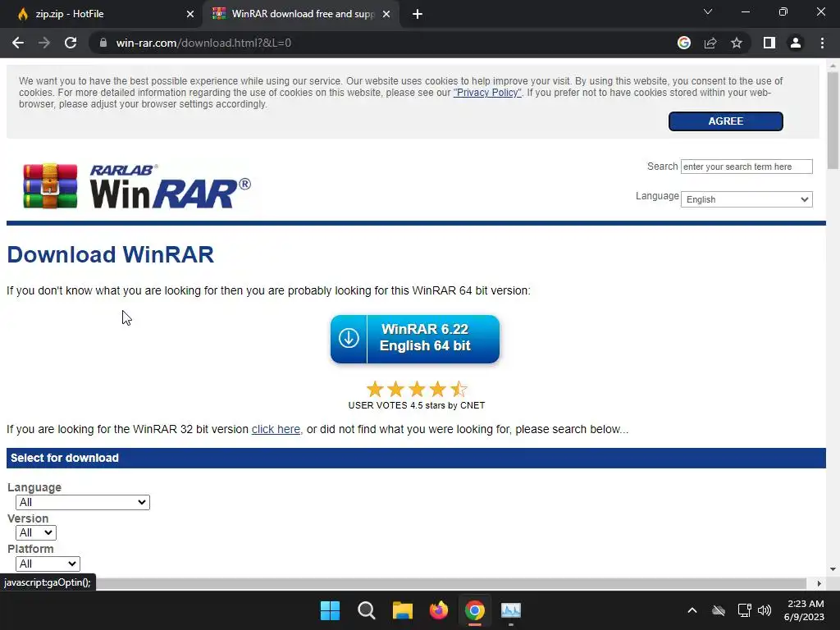Image resolution: width=840 pixels, height=630 pixels.
Task: Toggle the browser side panel icon
Action: click(x=769, y=43)
